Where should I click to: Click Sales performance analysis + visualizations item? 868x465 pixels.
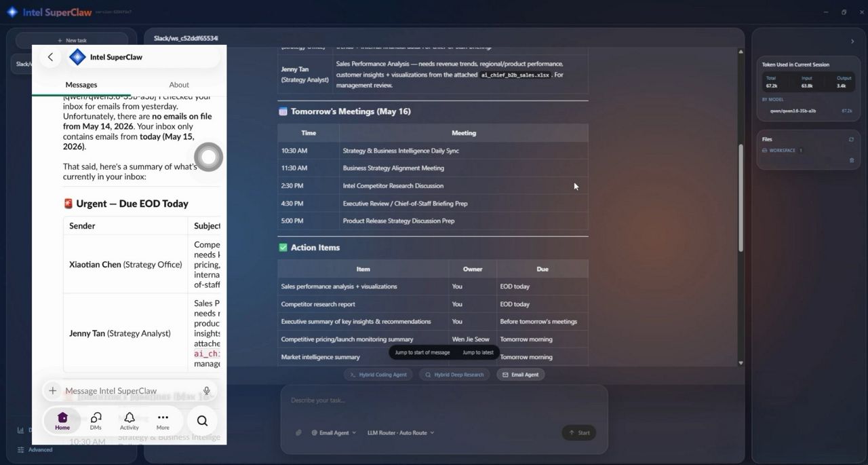(x=339, y=286)
